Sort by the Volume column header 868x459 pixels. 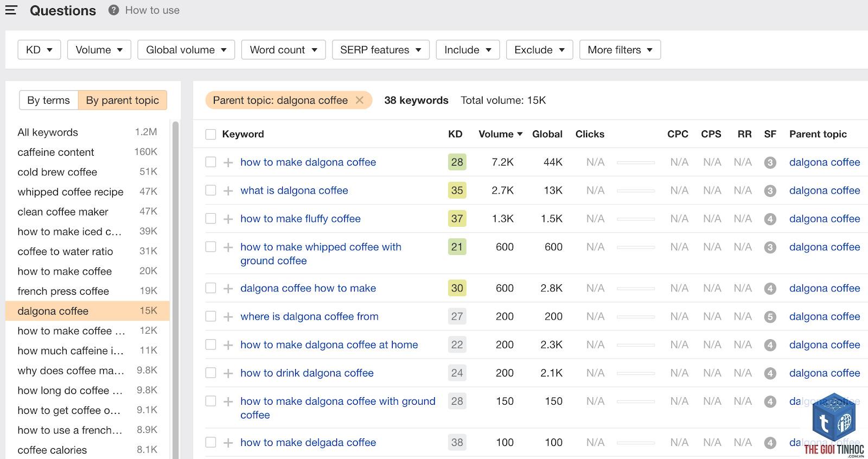500,134
